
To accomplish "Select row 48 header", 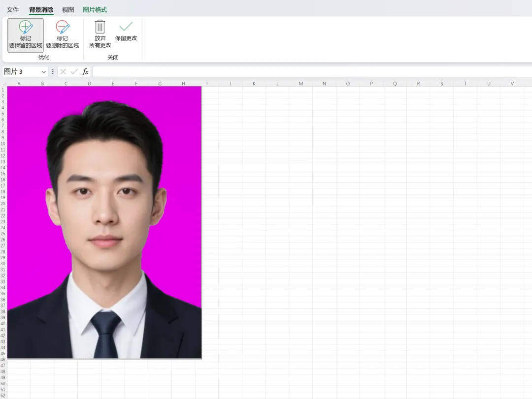I will (x=3, y=371).
